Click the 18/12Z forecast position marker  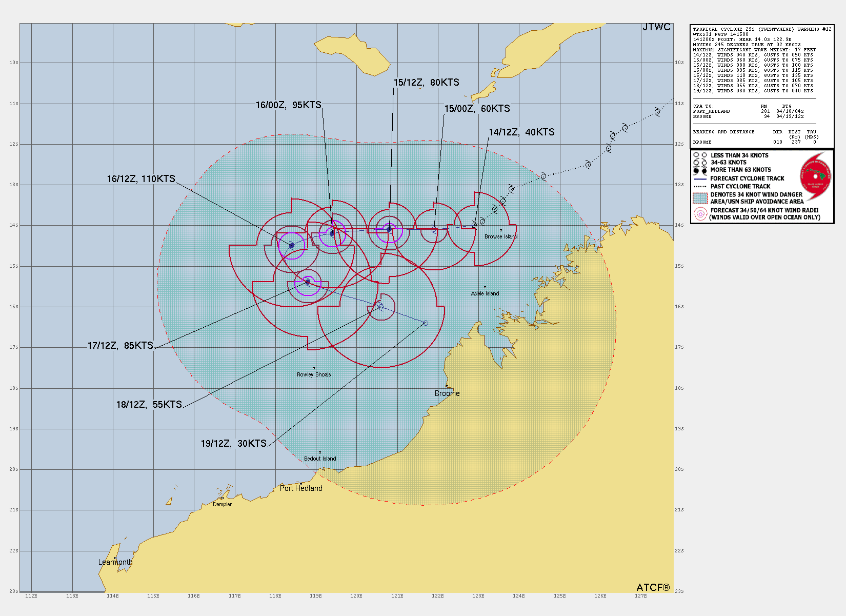380,307
